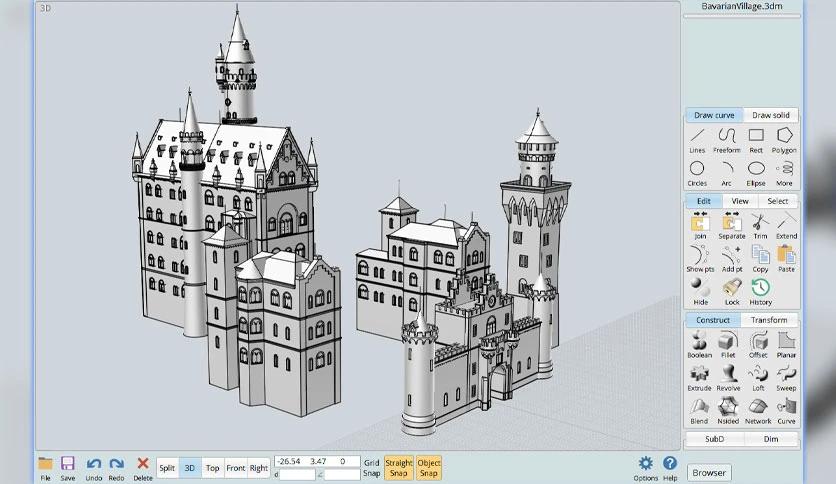The image size is (836, 484).
Task: Toggle Show pts tool
Action: (700, 259)
